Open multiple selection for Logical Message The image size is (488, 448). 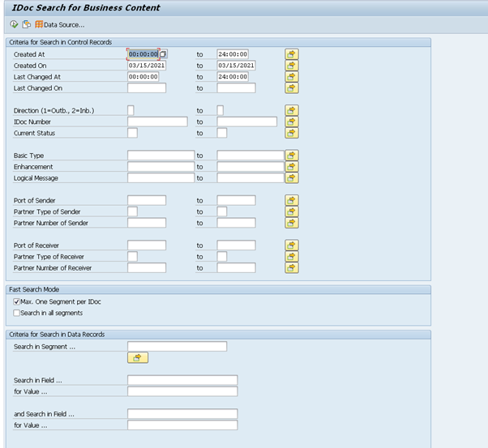(x=292, y=177)
